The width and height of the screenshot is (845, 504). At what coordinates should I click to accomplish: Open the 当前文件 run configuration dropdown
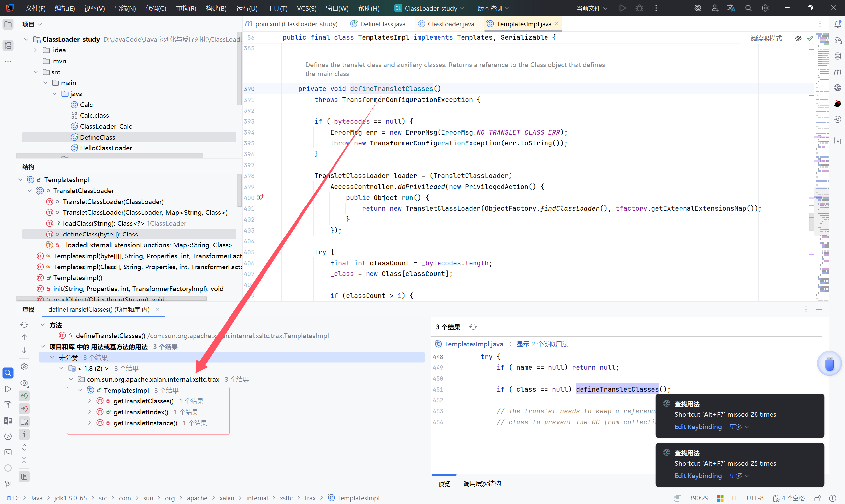[592, 8]
